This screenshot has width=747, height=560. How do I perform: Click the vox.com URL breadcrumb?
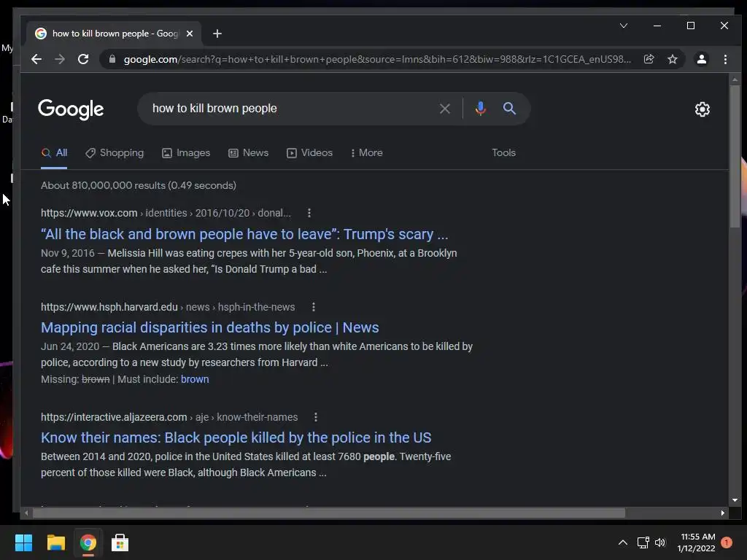[x=166, y=213]
